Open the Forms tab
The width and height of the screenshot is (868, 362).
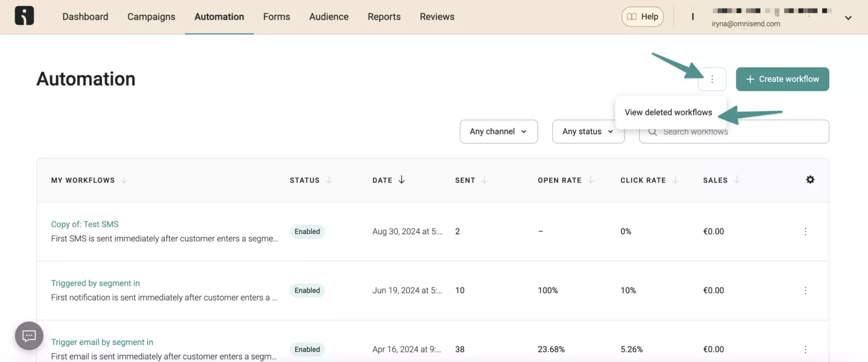277,17
